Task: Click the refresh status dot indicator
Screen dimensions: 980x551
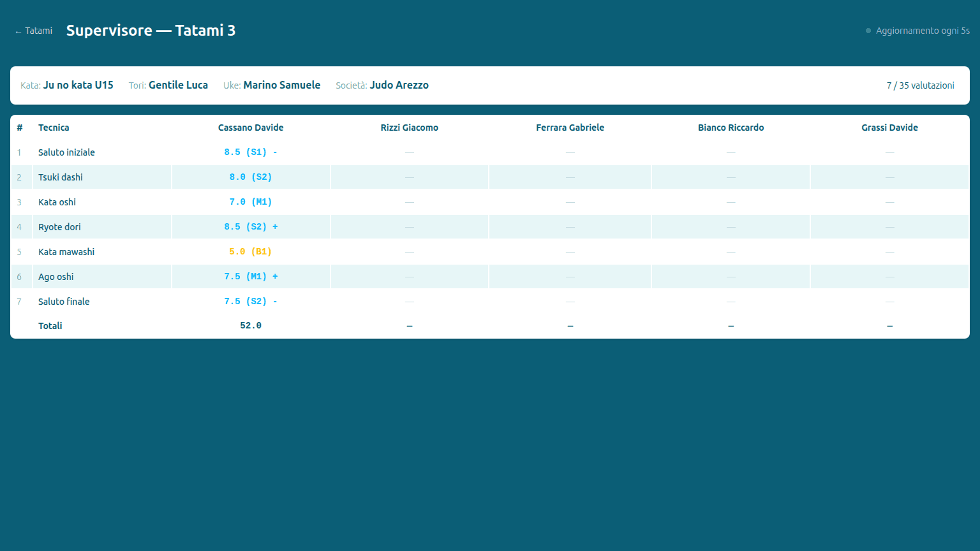Action: click(x=868, y=31)
